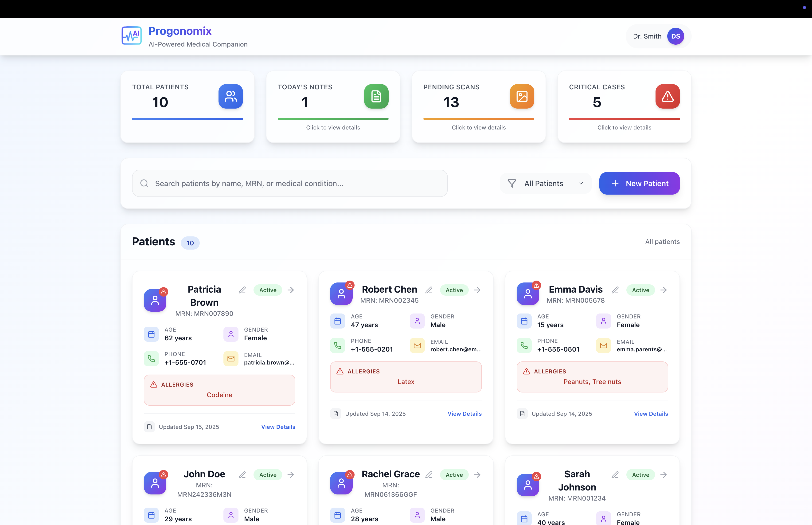Click the green Today's Notes document icon

(x=376, y=97)
